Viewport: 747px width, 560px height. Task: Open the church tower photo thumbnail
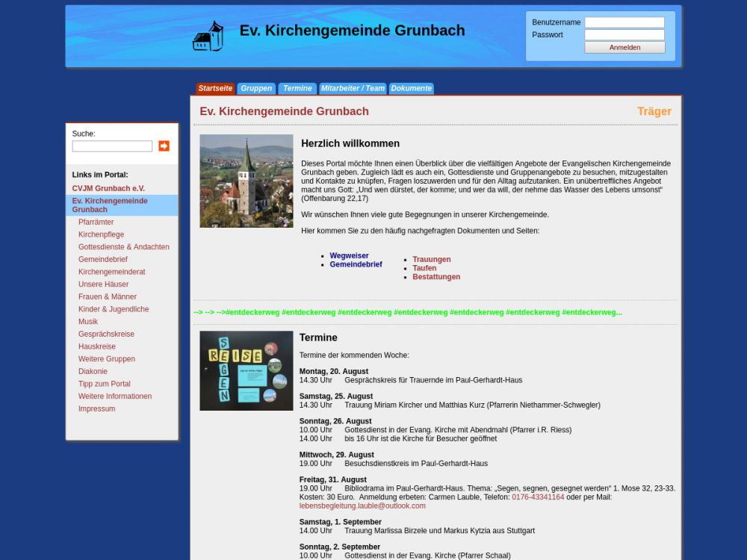coord(246,181)
